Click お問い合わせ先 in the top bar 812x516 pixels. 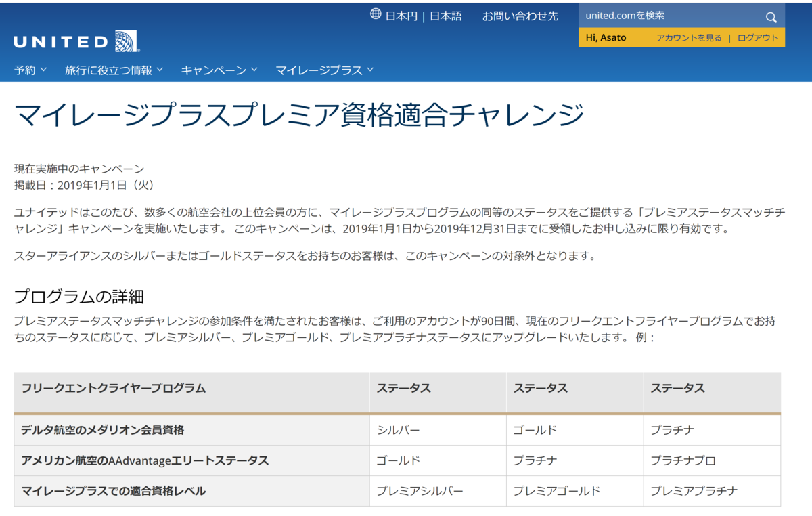[x=521, y=15]
